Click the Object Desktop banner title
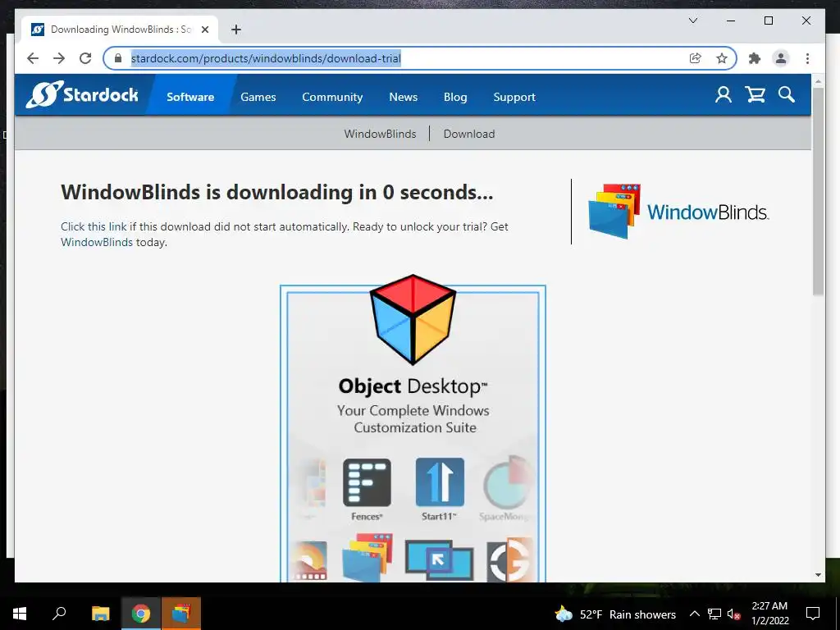 413,386
